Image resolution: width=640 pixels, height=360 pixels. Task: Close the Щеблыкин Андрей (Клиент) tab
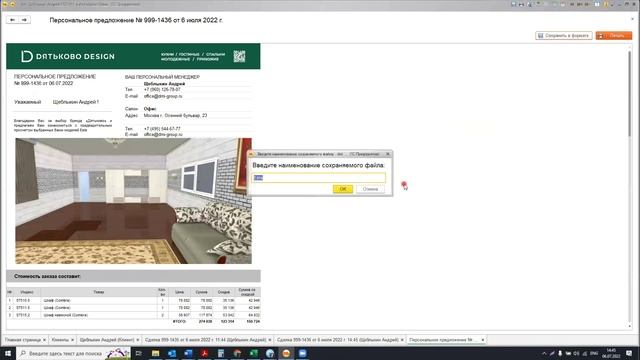coord(138,340)
